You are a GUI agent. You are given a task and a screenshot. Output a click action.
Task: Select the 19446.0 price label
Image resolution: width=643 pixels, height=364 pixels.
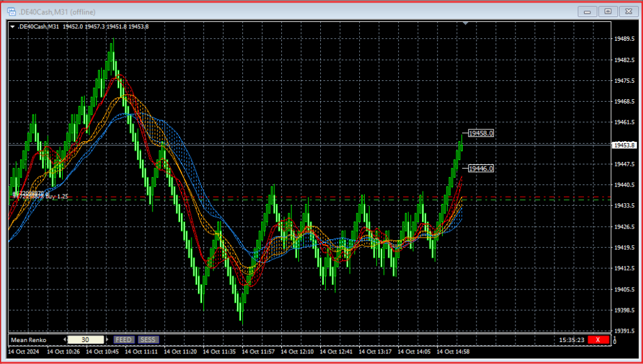click(482, 169)
